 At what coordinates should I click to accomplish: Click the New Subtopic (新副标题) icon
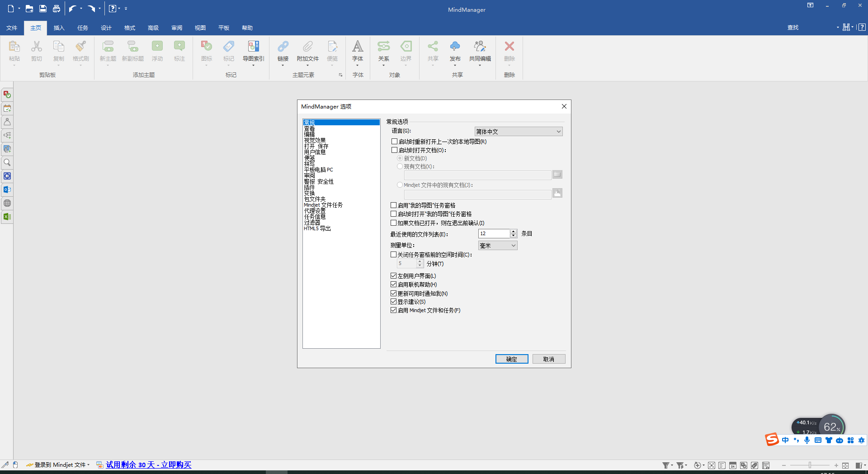[133, 47]
